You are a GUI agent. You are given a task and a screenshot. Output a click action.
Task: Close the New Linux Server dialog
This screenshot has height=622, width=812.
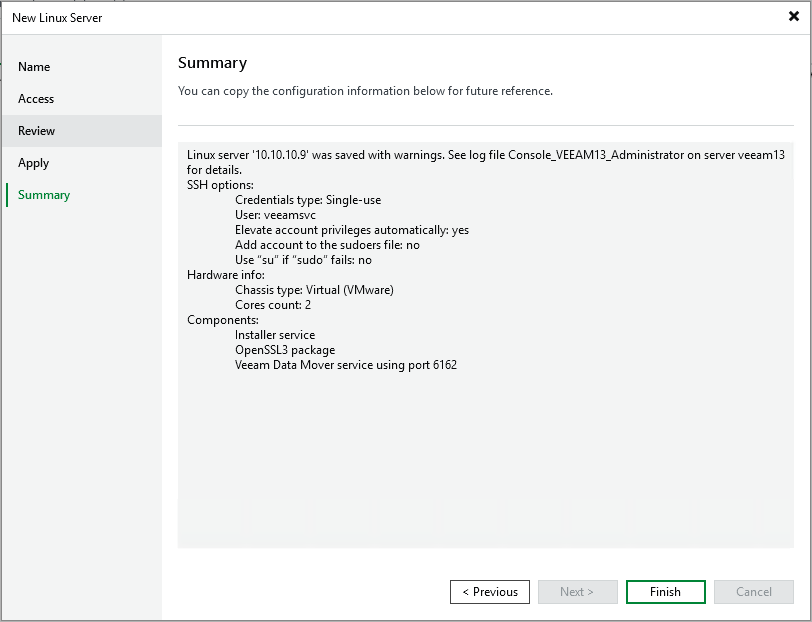[x=793, y=17]
